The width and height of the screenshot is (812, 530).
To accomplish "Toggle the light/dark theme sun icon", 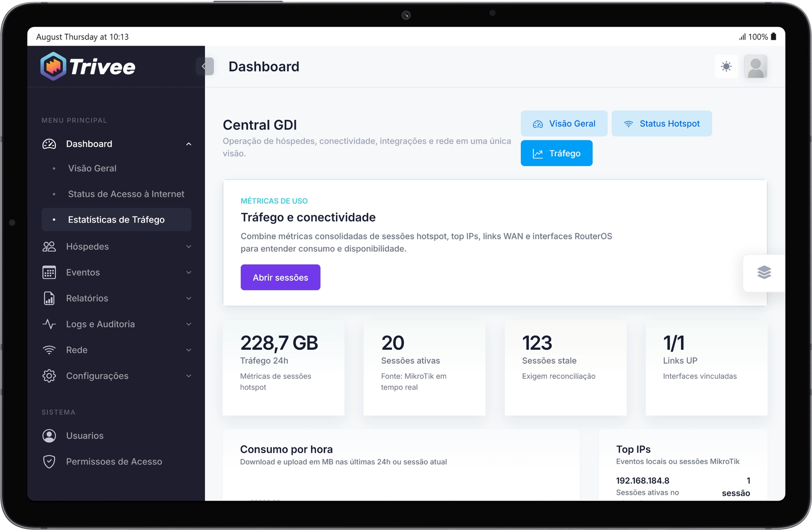I will (x=726, y=67).
